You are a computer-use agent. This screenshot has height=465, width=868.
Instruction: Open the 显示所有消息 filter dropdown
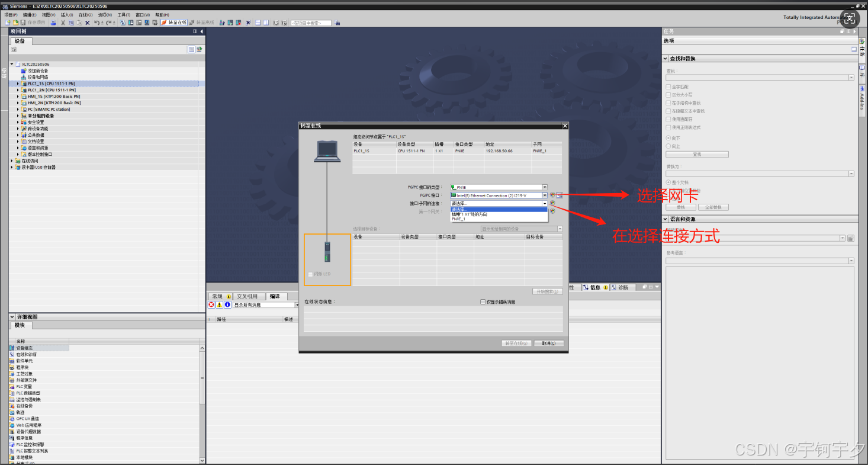coord(297,305)
